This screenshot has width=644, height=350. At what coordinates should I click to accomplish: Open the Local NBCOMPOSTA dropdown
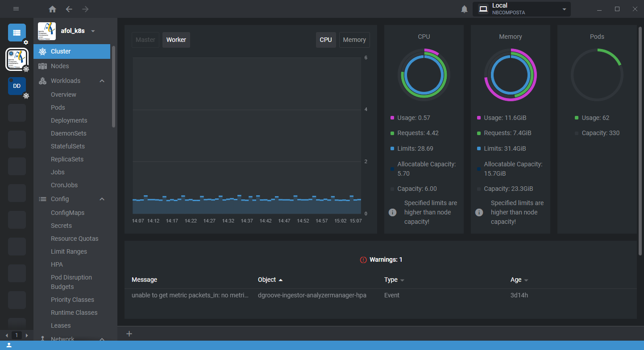(x=522, y=9)
